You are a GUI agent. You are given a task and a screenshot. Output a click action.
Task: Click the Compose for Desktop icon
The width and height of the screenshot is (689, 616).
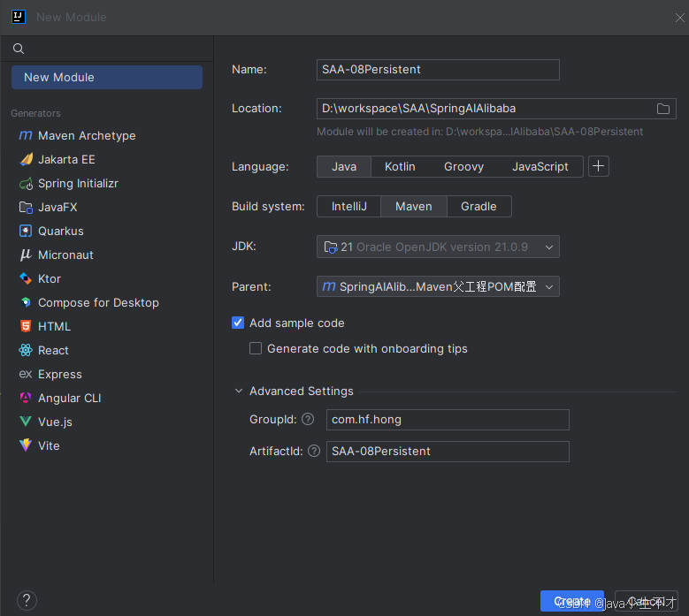point(26,302)
